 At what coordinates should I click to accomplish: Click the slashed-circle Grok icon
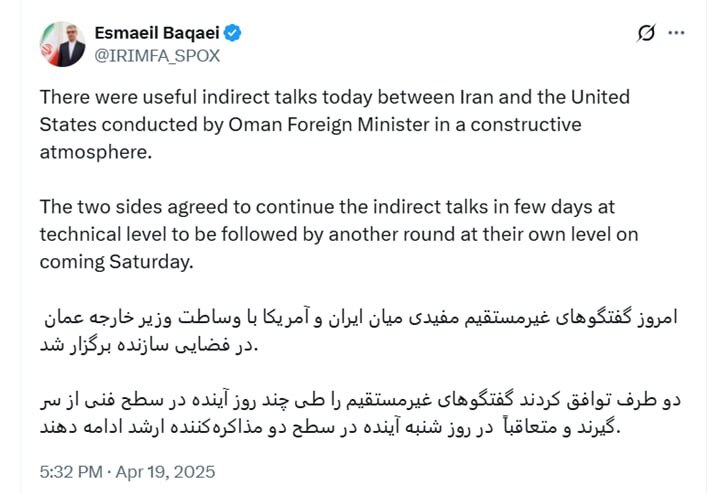pos(646,33)
